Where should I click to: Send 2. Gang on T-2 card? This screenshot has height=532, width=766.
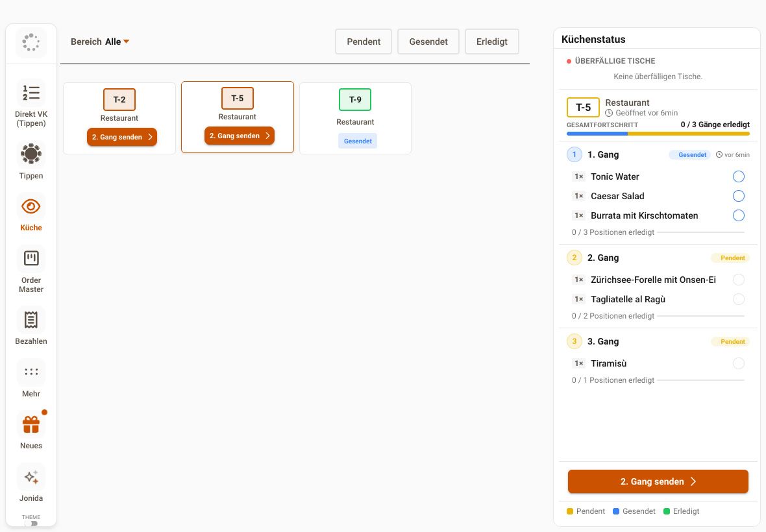[x=122, y=137]
